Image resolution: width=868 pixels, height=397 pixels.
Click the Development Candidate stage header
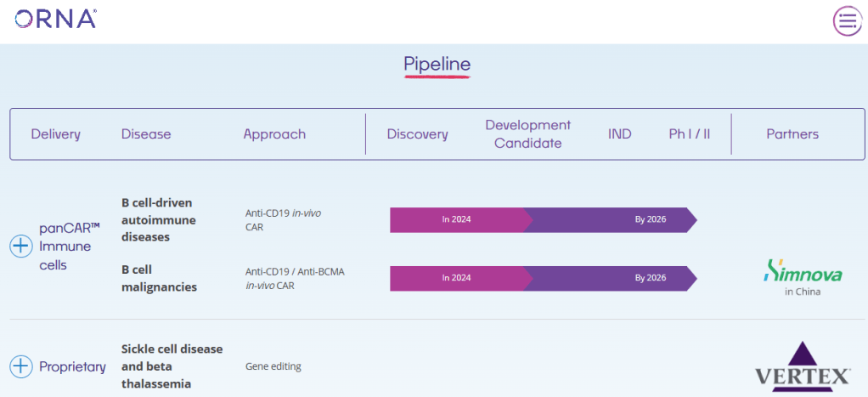[527, 134]
